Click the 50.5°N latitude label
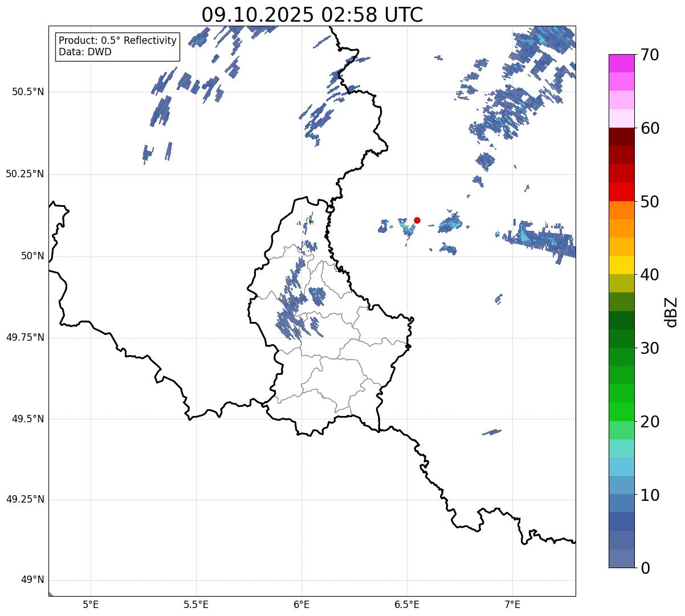This screenshot has width=685, height=616. point(27,92)
